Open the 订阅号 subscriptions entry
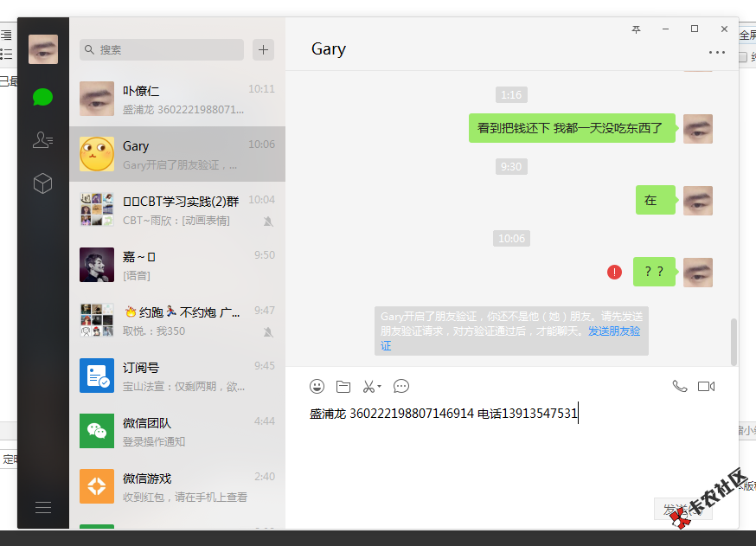756x546 pixels. (177, 376)
